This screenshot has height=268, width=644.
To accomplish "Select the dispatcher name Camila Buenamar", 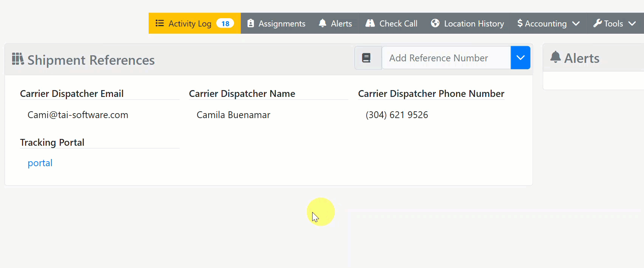I will pyautogui.click(x=234, y=115).
